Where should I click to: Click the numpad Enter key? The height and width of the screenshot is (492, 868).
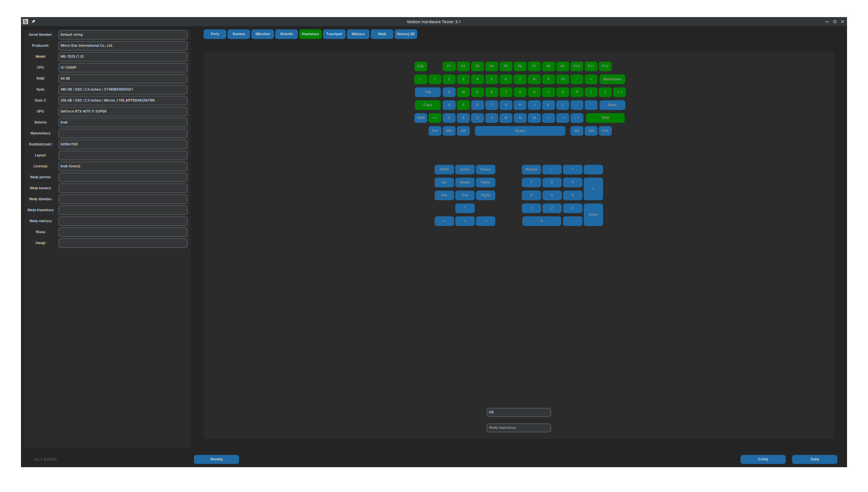593,215
